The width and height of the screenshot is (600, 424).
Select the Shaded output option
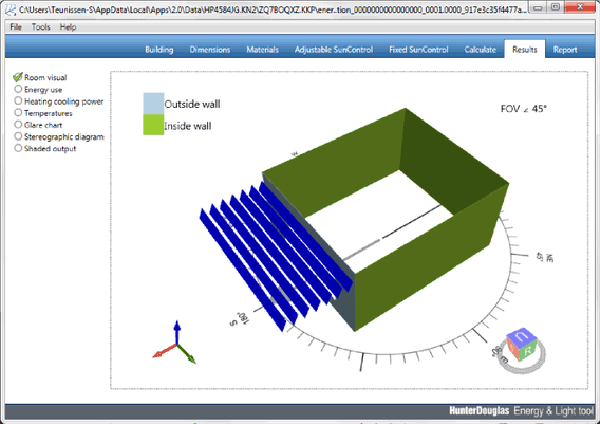(18, 148)
